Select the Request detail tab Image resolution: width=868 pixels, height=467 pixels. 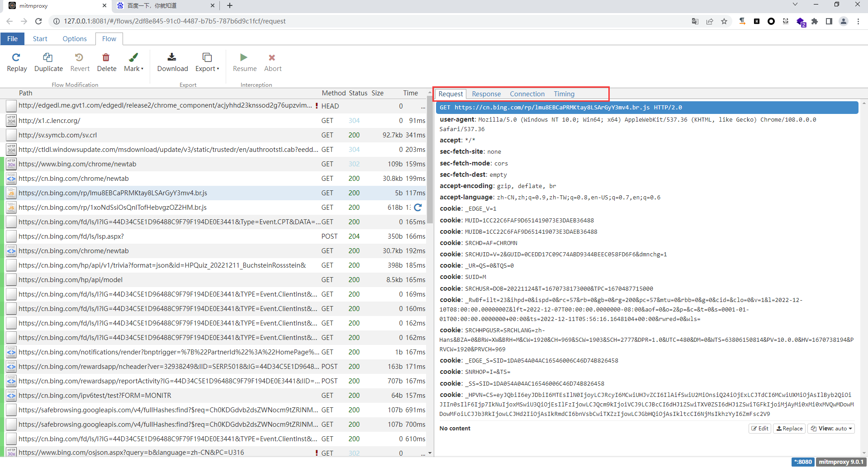451,94
